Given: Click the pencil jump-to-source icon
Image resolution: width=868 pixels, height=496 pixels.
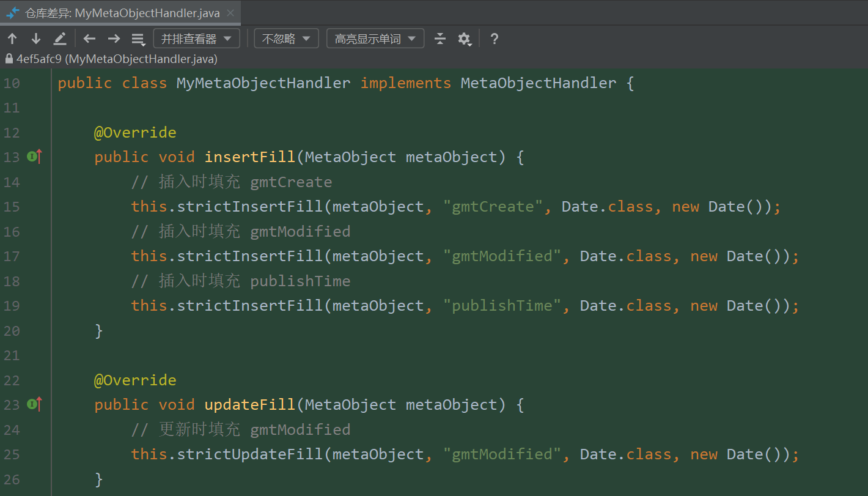Looking at the screenshot, I should pyautogui.click(x=60, y=39).
